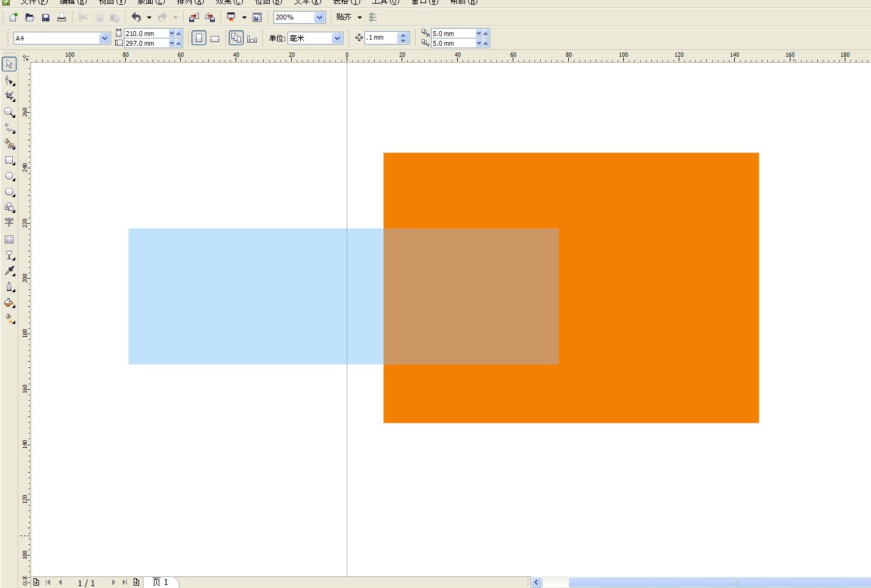
Task: Select the Text tool (字)
Action: tap(9, 223)
